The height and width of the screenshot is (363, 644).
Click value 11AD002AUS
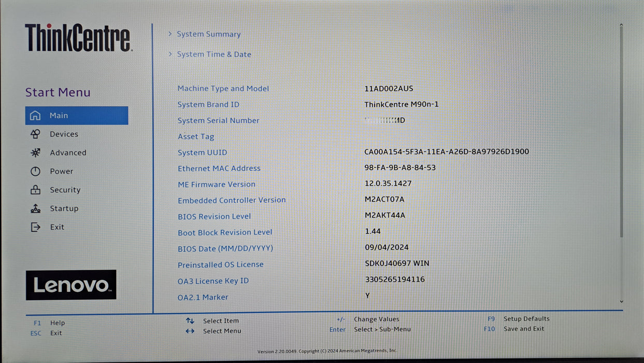[x=389, y=89]
